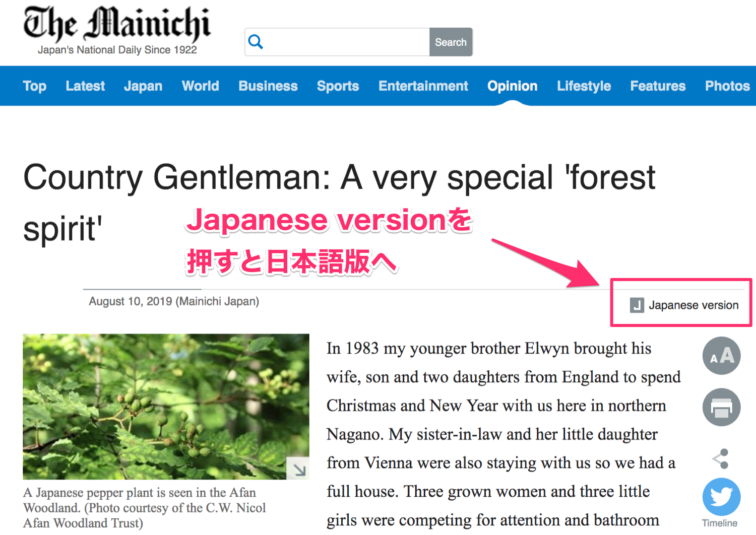The width and height of the screenshot is (756, 535).
Task: Select the Latest navigation item
Action: pyautogui.click(x=85, y=86)
